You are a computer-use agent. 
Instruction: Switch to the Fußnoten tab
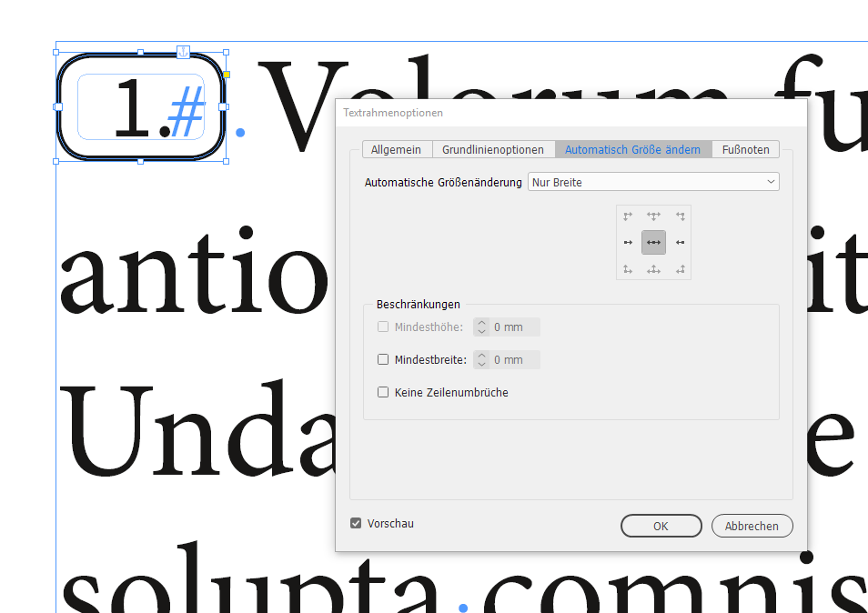746,149
